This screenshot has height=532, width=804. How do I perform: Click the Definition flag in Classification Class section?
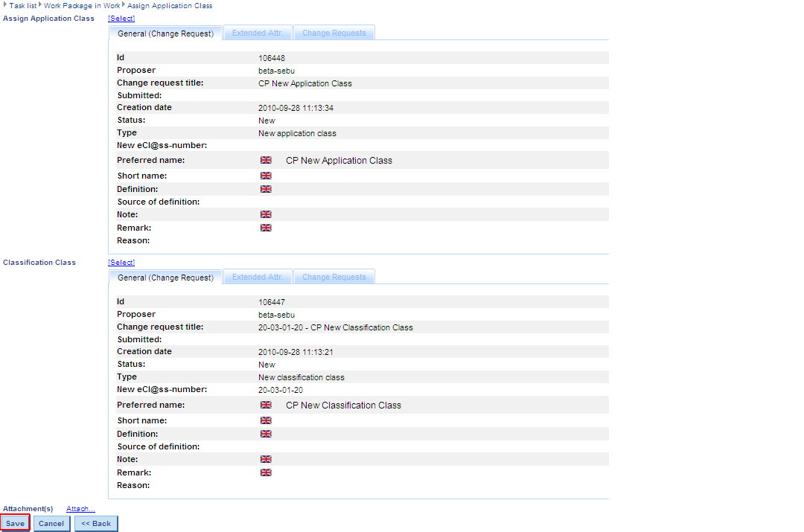[266, 434]
